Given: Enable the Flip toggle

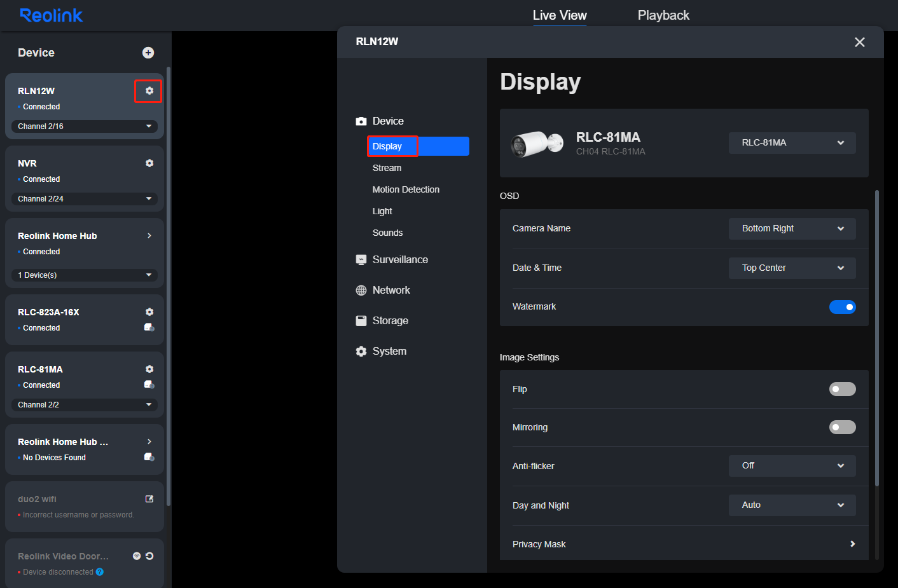Looking at the screenshot, I should [843, 389].
